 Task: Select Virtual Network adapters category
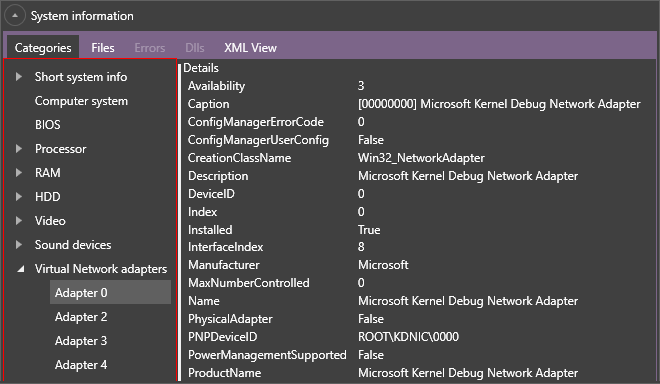[x=101, y=269]
